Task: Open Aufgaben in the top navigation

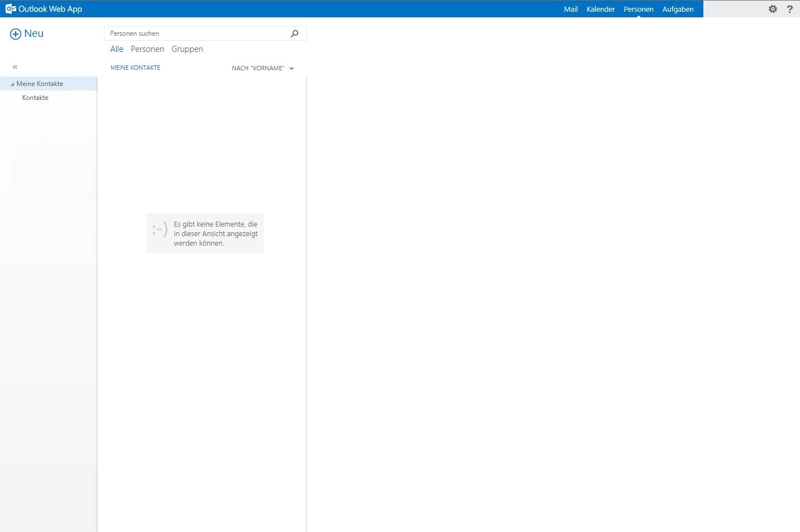Action: pos(678,9)
